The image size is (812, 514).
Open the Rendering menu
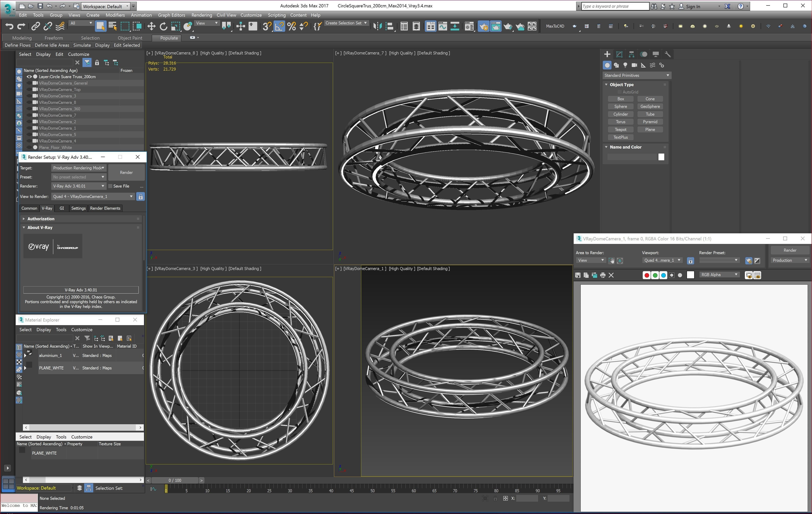tap(202, 15)
